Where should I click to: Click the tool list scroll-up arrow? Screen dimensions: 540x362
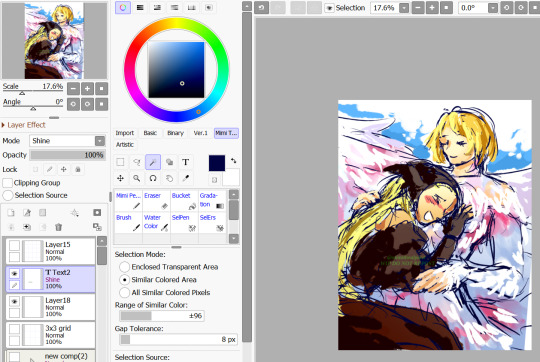tap(234, 195)
